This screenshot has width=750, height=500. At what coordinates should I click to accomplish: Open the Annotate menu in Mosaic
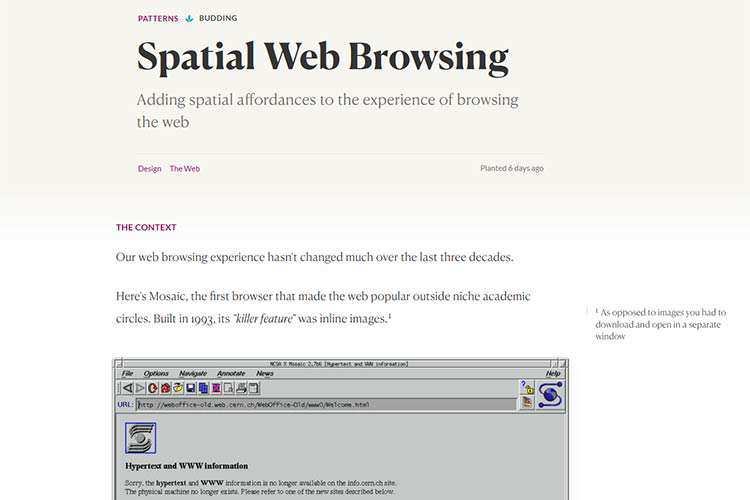coord(231,373)
